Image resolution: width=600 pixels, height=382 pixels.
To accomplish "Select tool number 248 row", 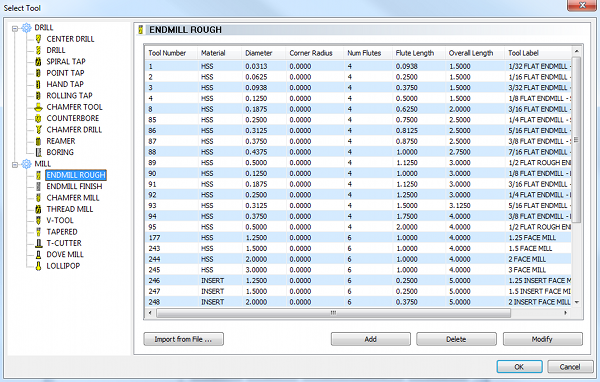I will 358,302.
